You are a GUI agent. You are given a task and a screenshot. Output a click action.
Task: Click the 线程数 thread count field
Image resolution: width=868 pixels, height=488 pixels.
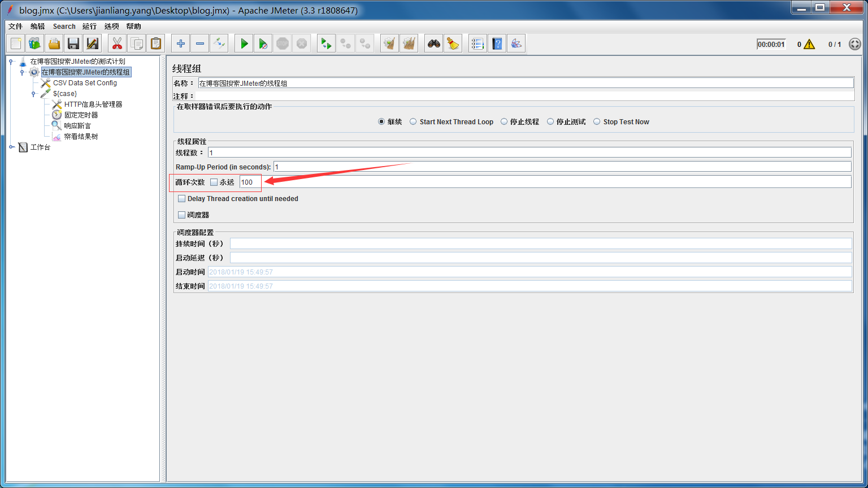[x=530, y=152]
